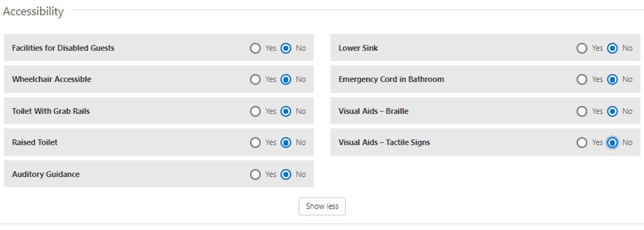Set Wheelchair Accessible to Yes
Screen dimensions: 644x230
click(x=255, y=80)
